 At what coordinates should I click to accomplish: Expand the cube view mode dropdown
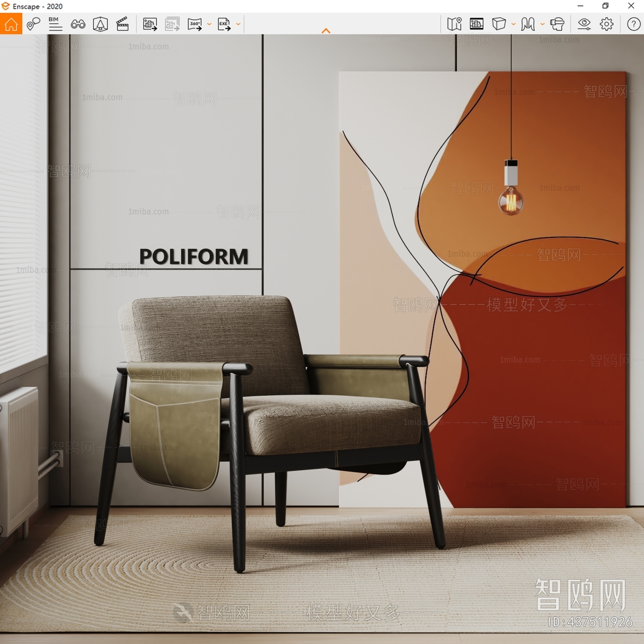click(514, 24)
